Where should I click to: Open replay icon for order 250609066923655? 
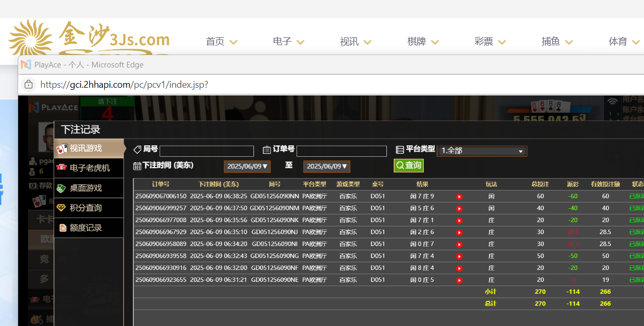tap(459, 280)
